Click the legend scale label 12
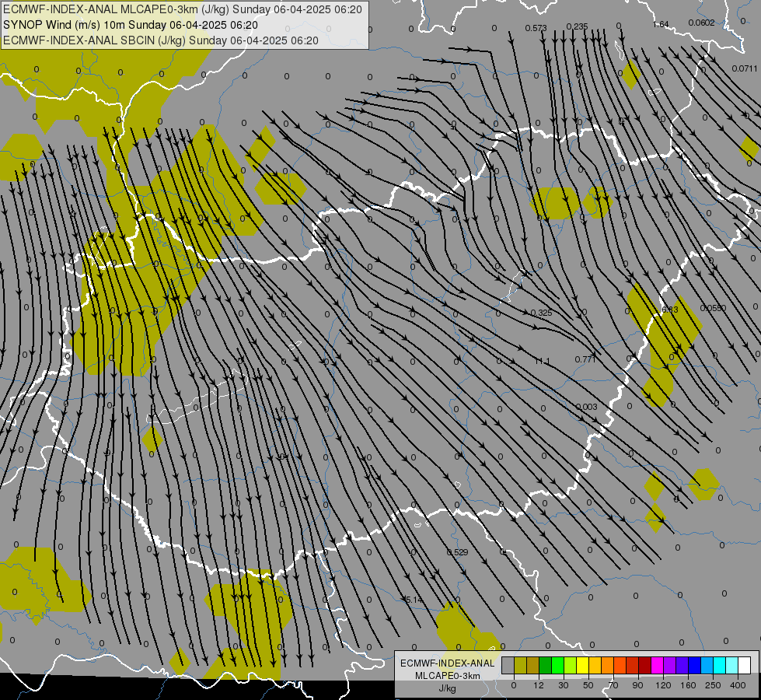761x700 pixels. click(539, 685)
